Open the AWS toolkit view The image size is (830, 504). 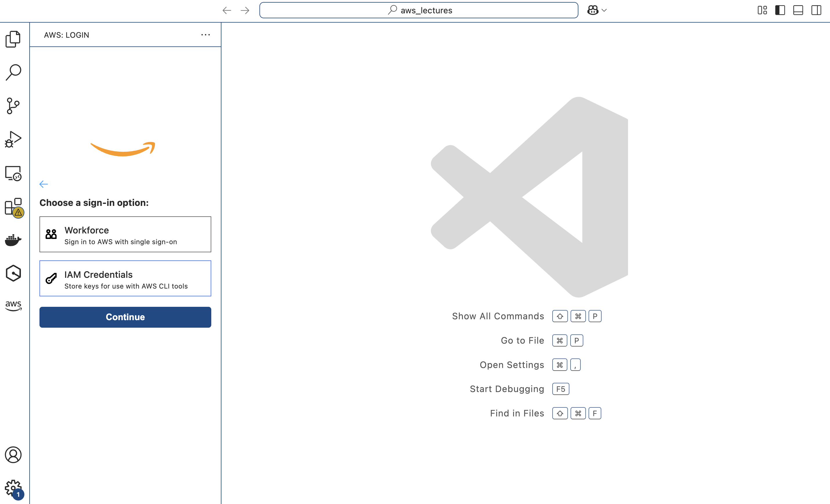(13, 306)
